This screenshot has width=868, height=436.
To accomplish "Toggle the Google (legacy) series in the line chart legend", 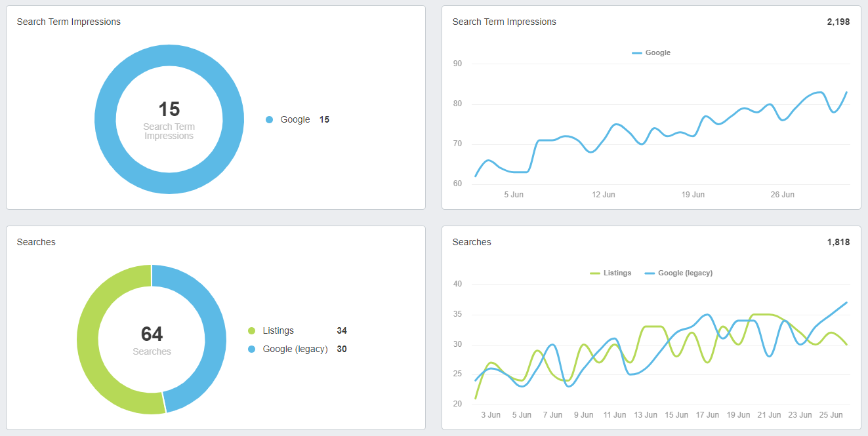I will point(678,273).
